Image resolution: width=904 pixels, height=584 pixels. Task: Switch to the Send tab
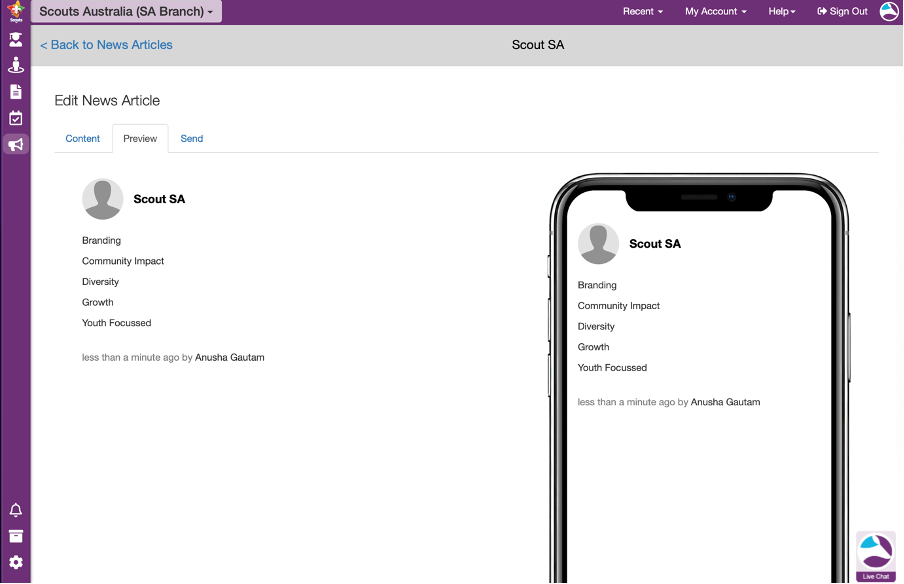pyautogui.click(x=192, y=139)
